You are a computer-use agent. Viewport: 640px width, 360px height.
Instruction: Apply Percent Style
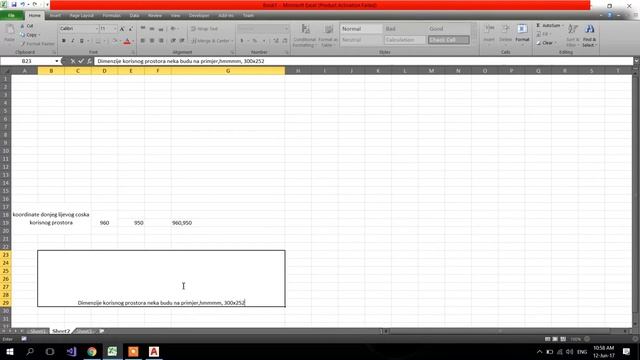pos(255,41)
